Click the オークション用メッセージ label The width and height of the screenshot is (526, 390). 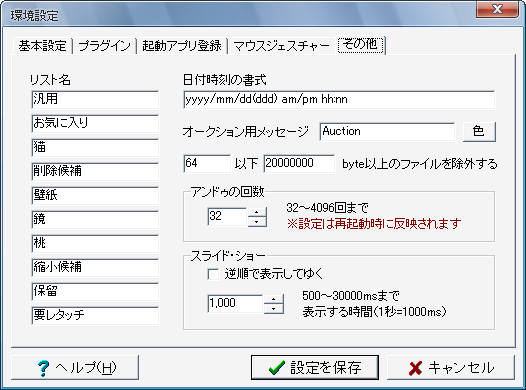[246, 131]
